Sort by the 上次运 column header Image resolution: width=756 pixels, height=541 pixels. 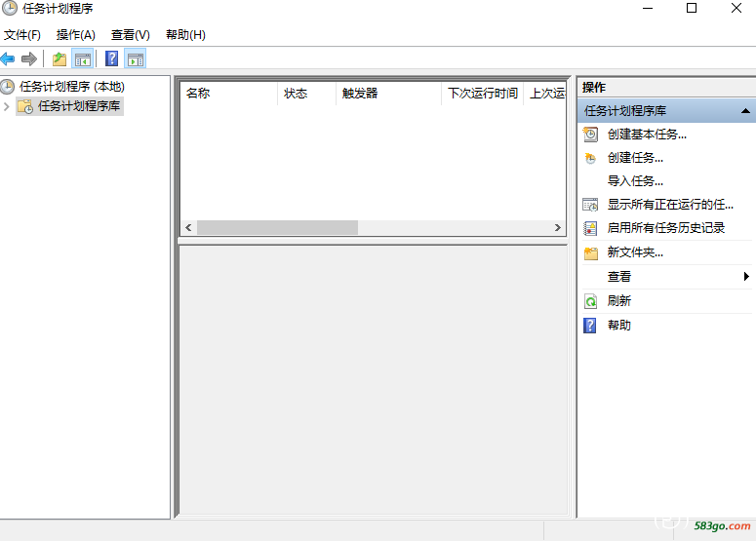coord(545,94)
